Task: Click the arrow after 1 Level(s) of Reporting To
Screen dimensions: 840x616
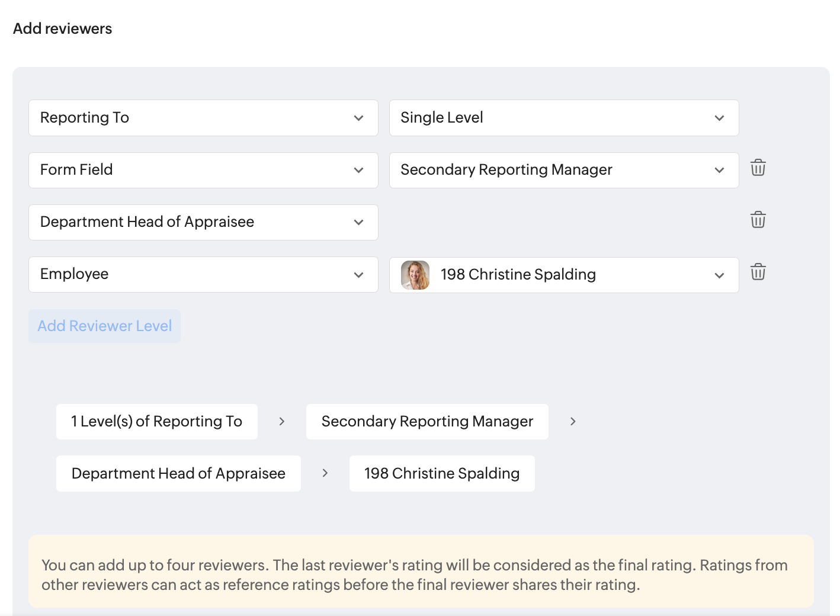Action: [x=282, y=422]
